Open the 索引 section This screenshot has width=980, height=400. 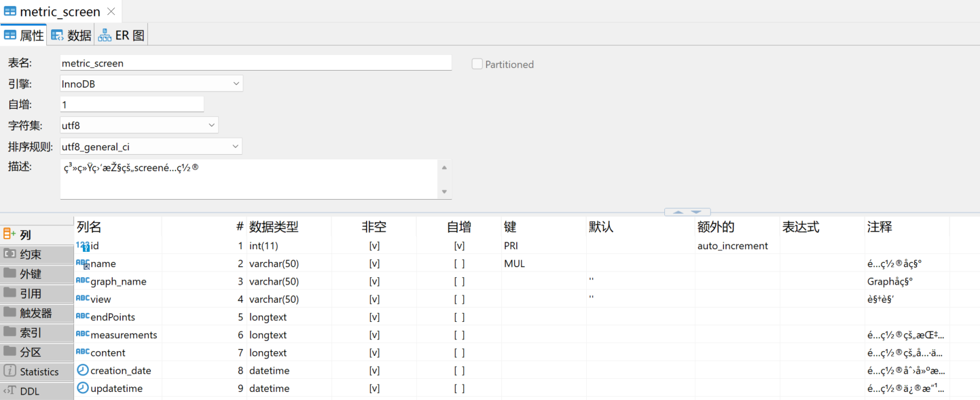coord(37,333)
